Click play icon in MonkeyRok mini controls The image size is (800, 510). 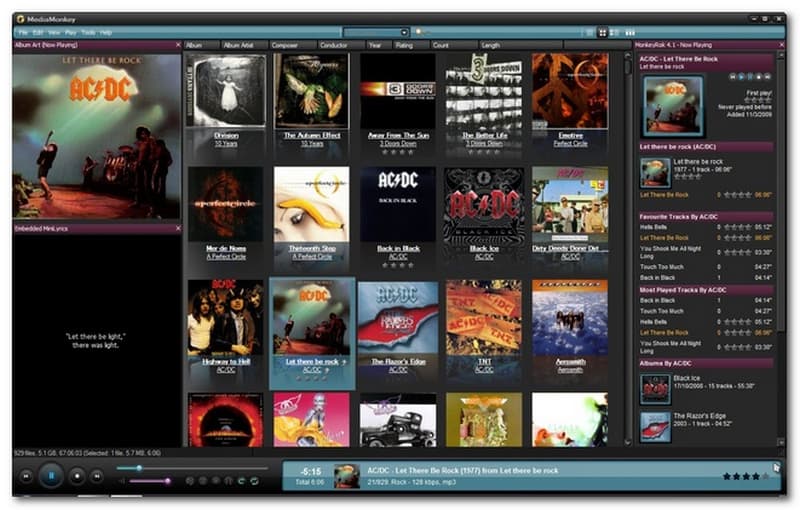coord(741,76)
